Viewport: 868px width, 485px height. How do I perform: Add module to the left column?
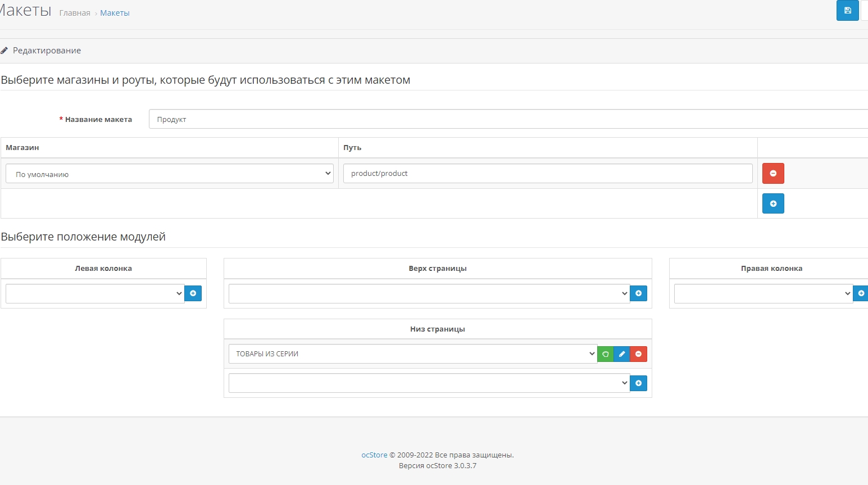tap(193, 293)
